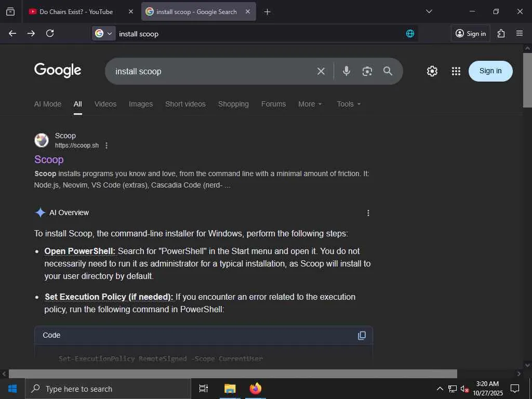
Task: Open AI Overview more options menu
Action: [x=368, y=213]
